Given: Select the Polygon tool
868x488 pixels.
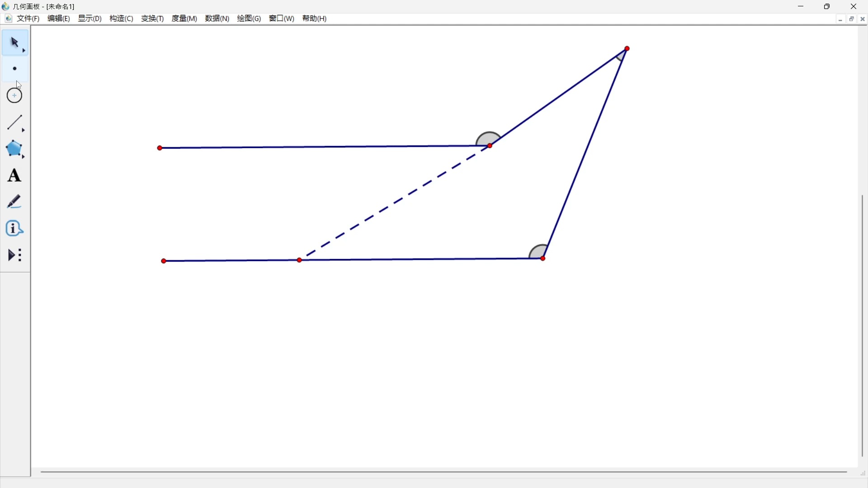Looking at the screenshot, I should point(14,149).
